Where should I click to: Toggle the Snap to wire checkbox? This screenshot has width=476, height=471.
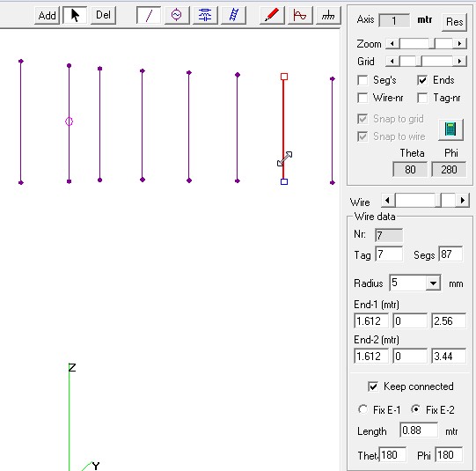coord(362,136)
